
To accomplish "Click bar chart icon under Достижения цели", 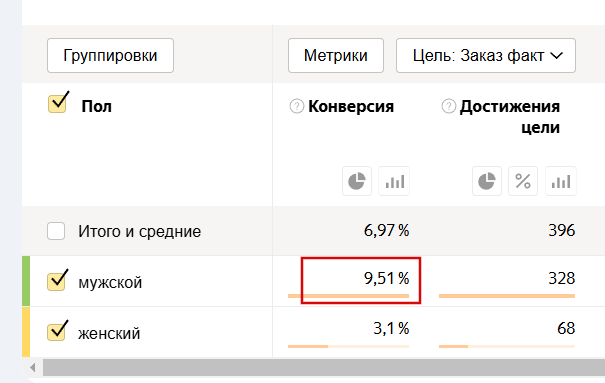I will (561, 181).
